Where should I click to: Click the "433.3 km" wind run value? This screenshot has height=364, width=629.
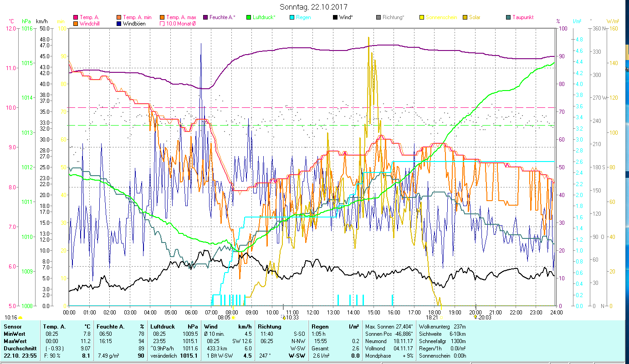pyautogui.click(x=217, y=349)
